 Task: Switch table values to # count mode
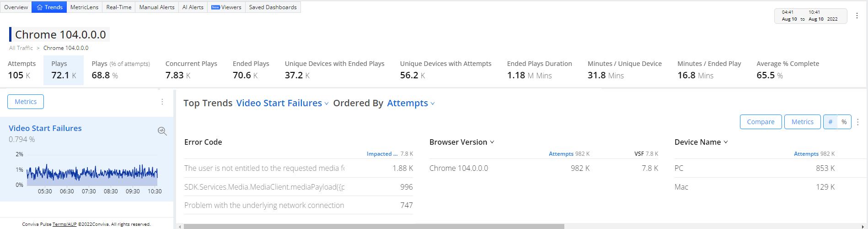(830, 122)
